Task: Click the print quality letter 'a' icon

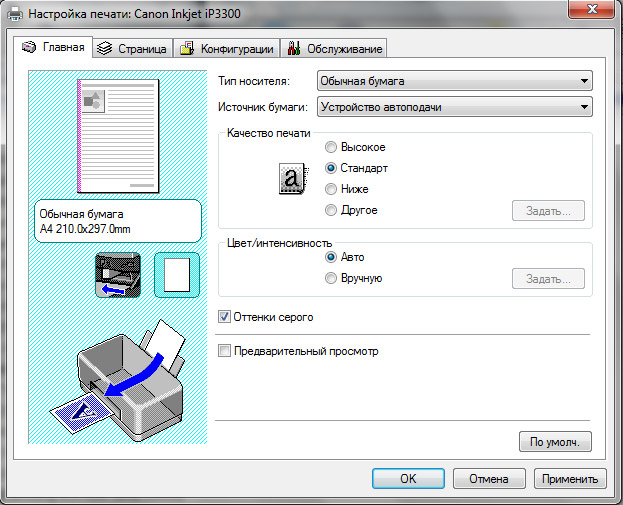Action: [x=294, y=178]
